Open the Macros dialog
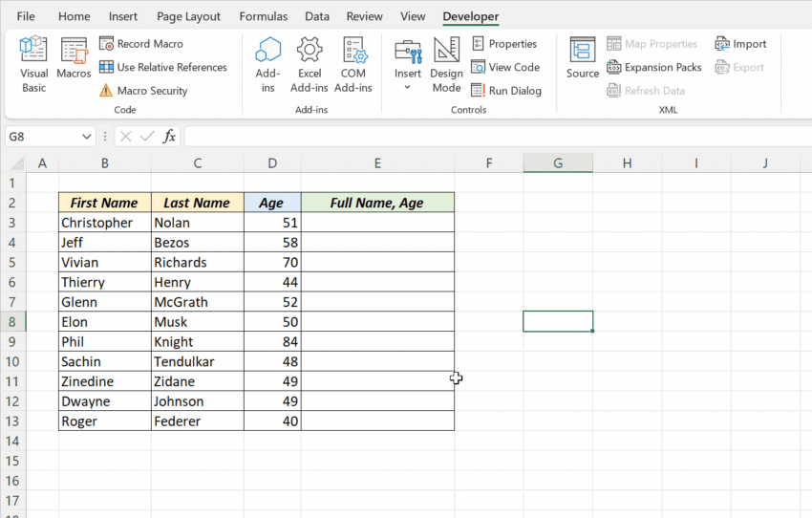The image size is (812, 518). (74, 58)
